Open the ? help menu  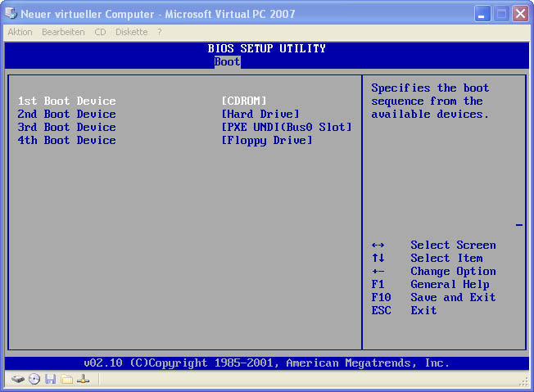click(x=160, y=32)
